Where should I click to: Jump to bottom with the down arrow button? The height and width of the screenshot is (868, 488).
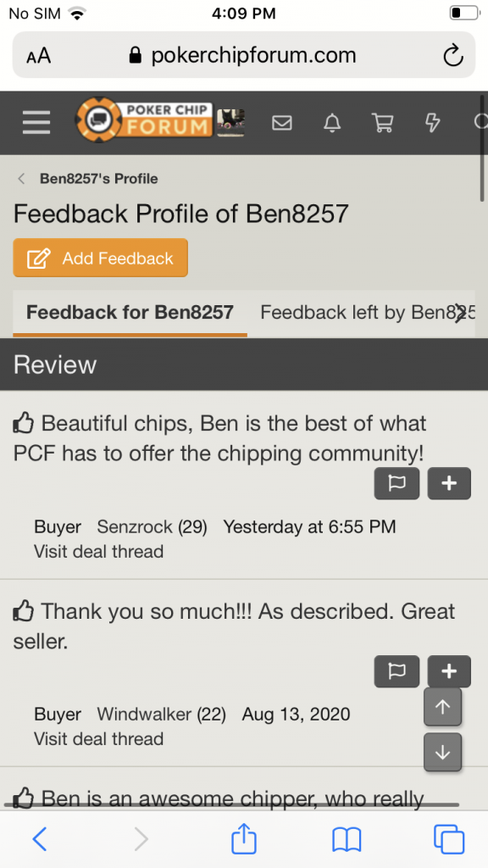point(442,753)
